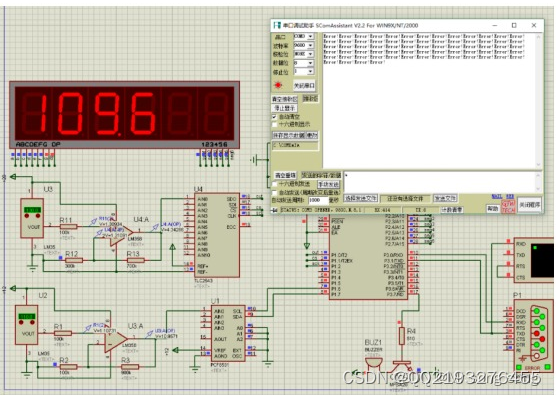The height and width of the screenshot is (396, 556).
Task: Click the 手动发送 manual send button
Action: click(328, 184)
